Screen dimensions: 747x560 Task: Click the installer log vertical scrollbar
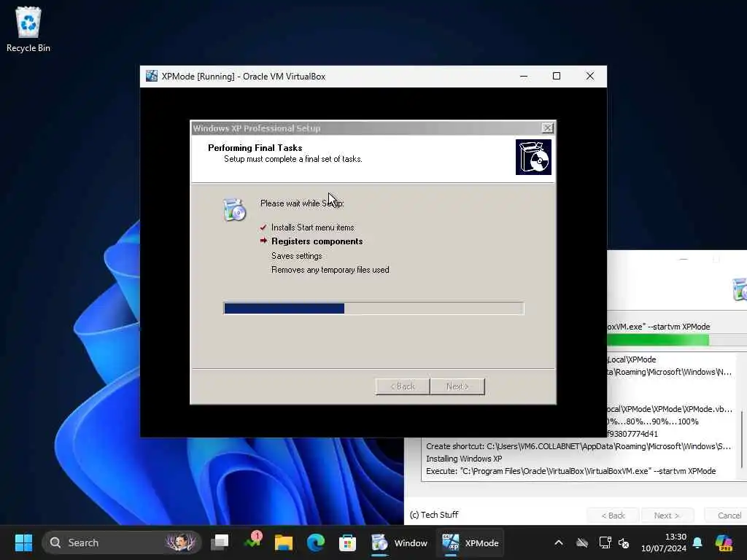click(742, 438)
